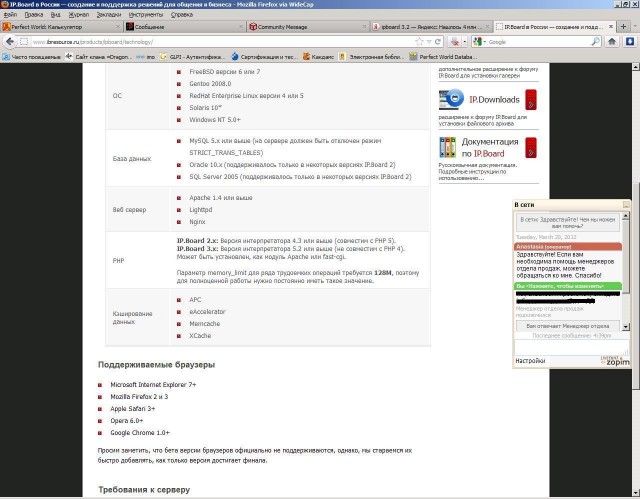The height and width of the screenshot is (499, 640).
Task: Click the Lighttpd list item
Action: click(x=200, y=210)
